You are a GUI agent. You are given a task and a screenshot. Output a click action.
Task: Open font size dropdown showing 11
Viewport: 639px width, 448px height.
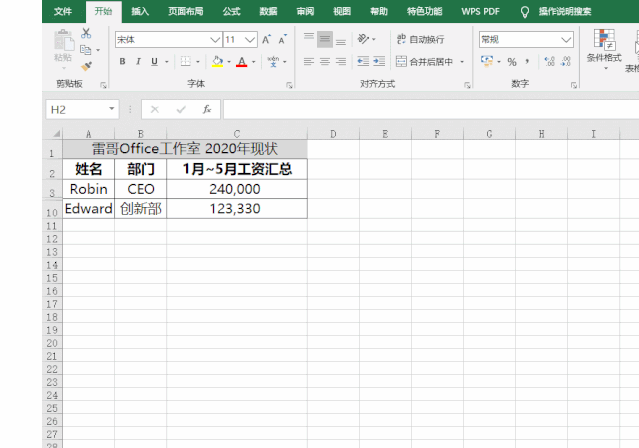tap(250, 40)
